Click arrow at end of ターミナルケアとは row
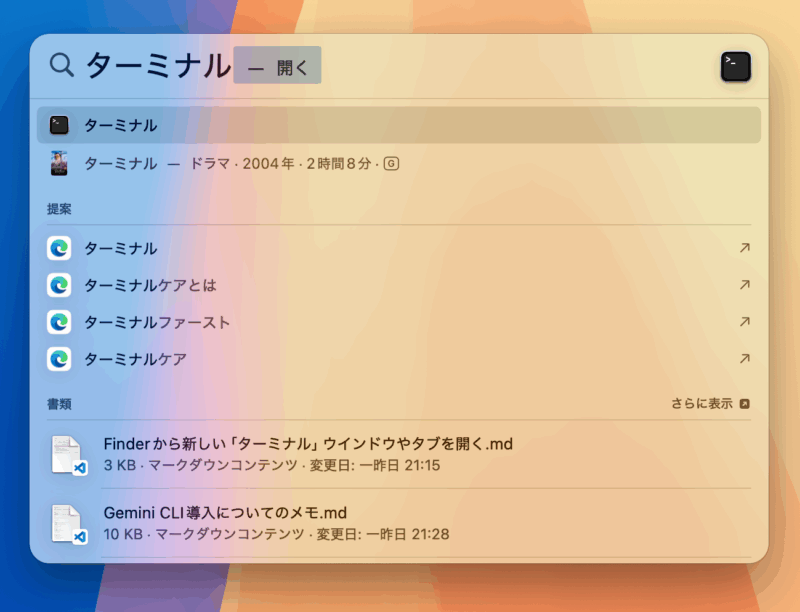Screen dimensions: 800x612 coord(744,285)
